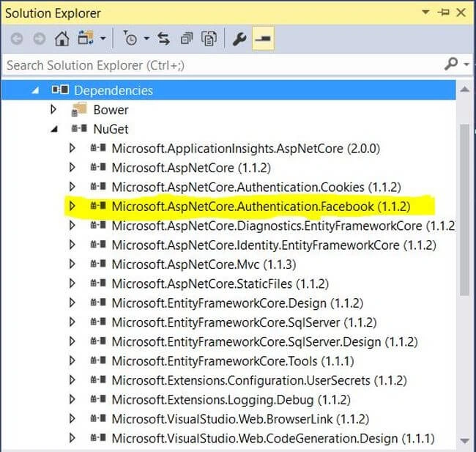476x452 pixels.
Task: Select Microsoft.EntityFrameworkCore.Tools (1.1.1)
Action: coord(233,361)
